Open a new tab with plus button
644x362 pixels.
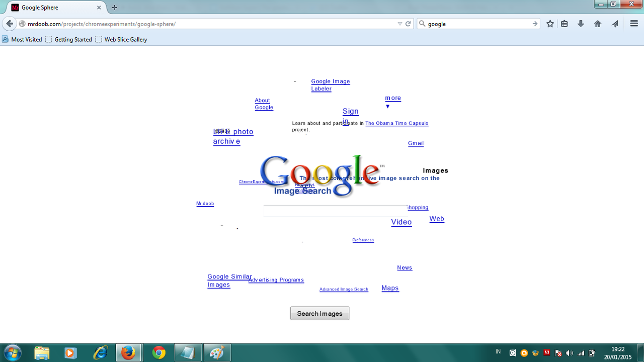coord(114,8)
